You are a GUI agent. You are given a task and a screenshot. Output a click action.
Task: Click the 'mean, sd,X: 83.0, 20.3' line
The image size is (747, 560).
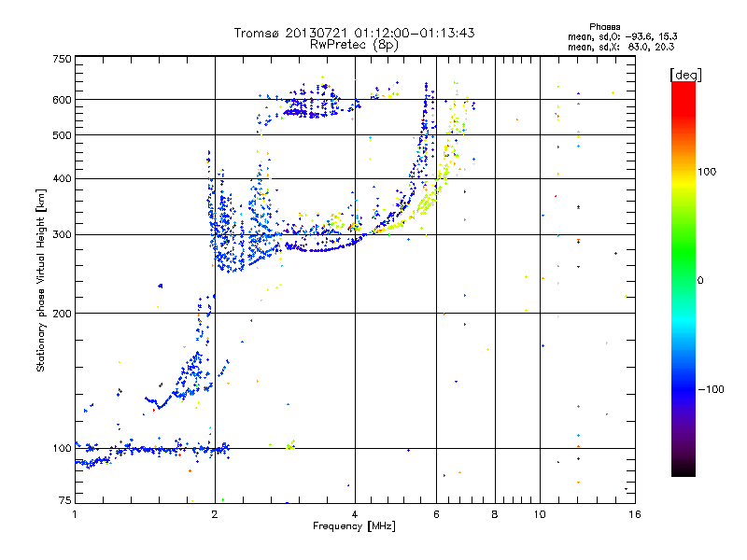pyautogui.click(x=621, y=47)
